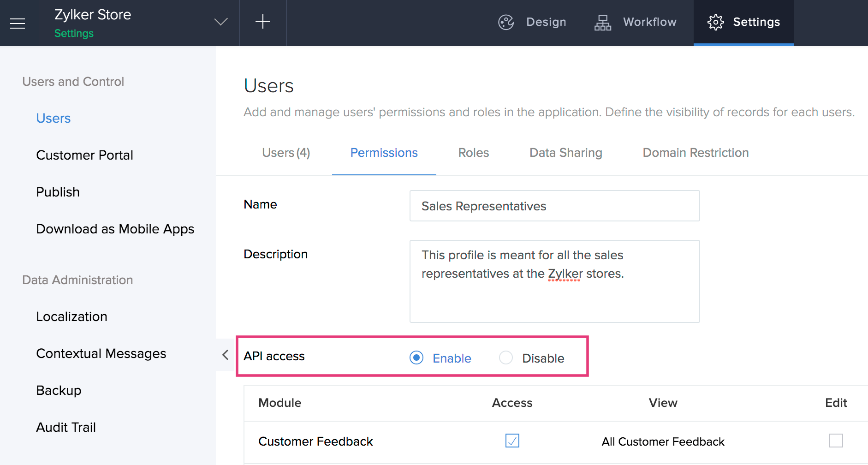Click the plus icon to add new
Screen dimensions: 868x465
point(263,22)
